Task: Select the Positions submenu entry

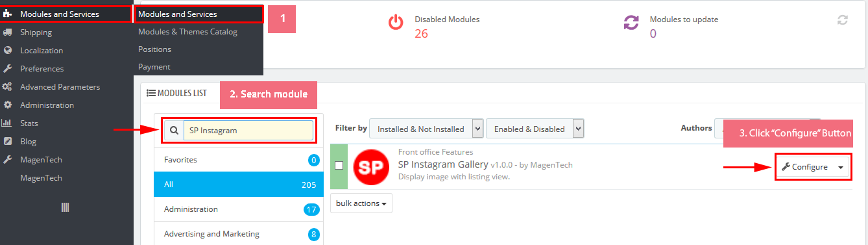Action: 154,49
